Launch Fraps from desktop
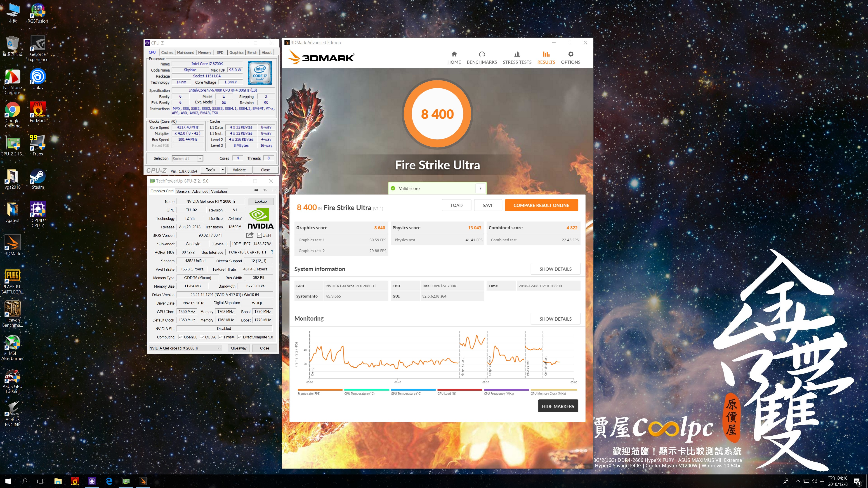 coord(38,146)
